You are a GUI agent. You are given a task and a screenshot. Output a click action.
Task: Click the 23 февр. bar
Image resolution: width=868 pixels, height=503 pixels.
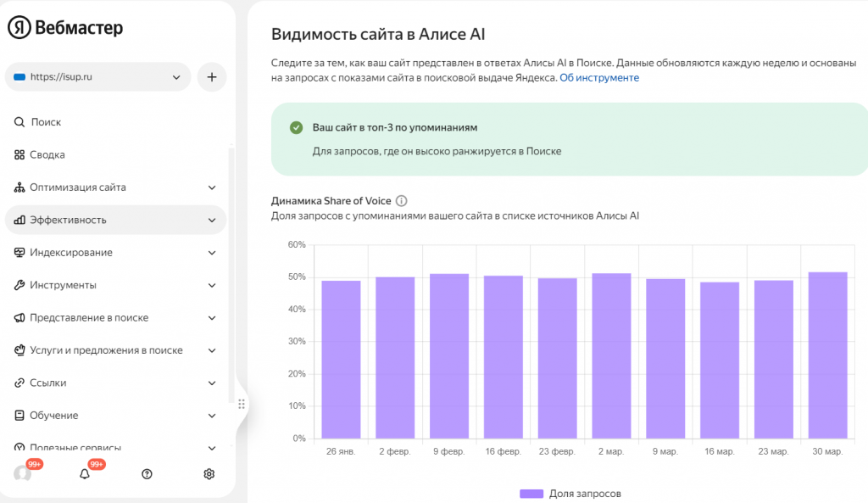click(558, 359)
